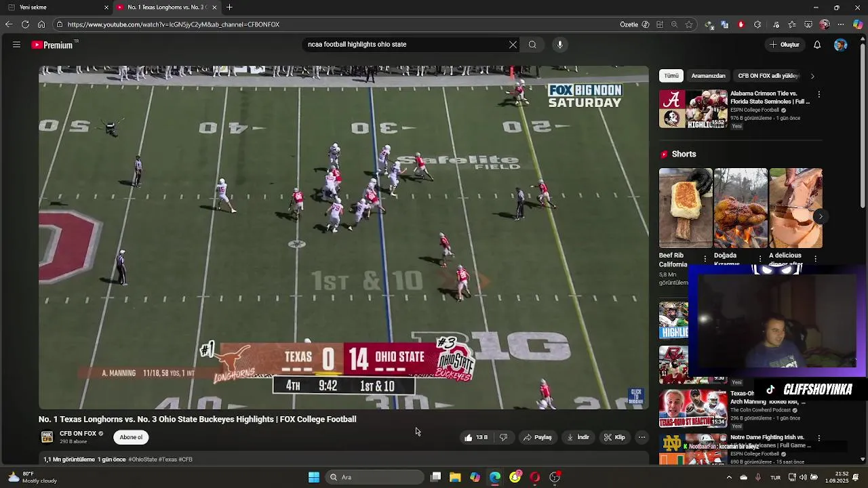Screen dimensions: 868x488
Task: Open the translate extension icon
Action: (725, 24)
